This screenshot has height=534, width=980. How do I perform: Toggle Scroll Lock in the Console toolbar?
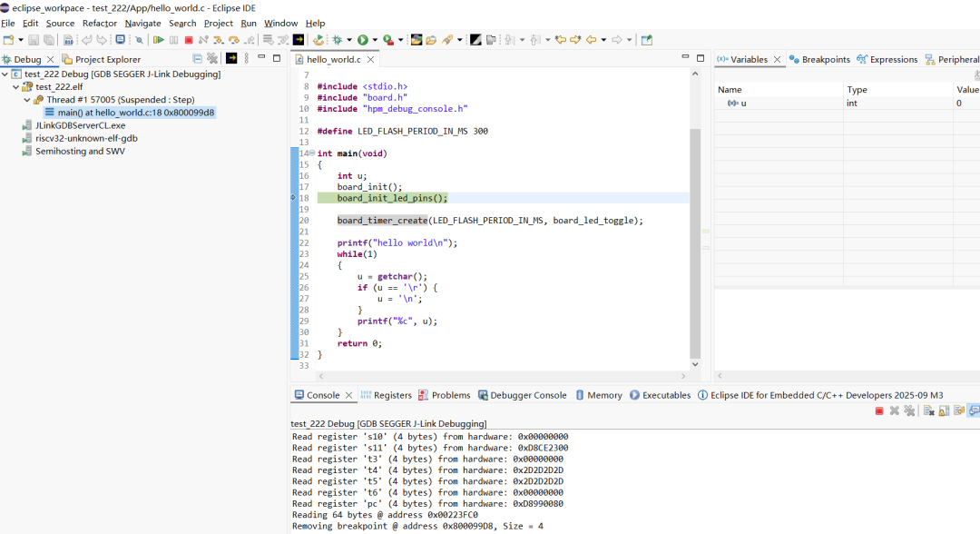click(x=944, y=410)
